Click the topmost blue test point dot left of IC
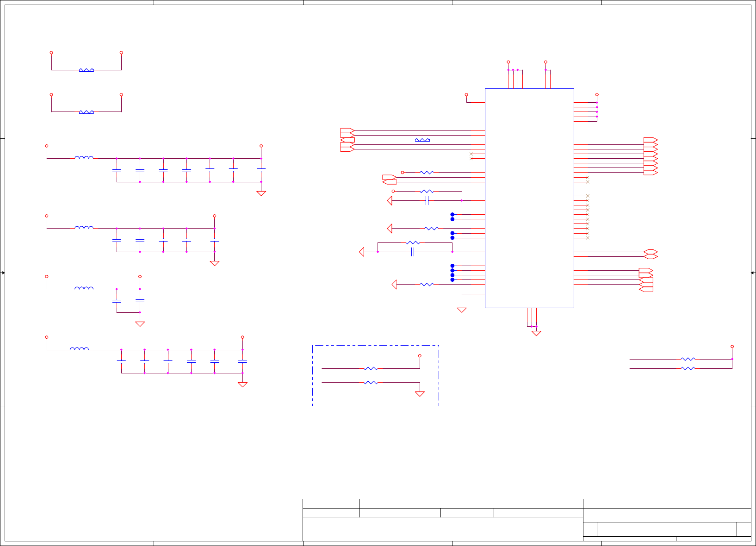The width and height of the screenshot is (756, 546). (452, 215)
